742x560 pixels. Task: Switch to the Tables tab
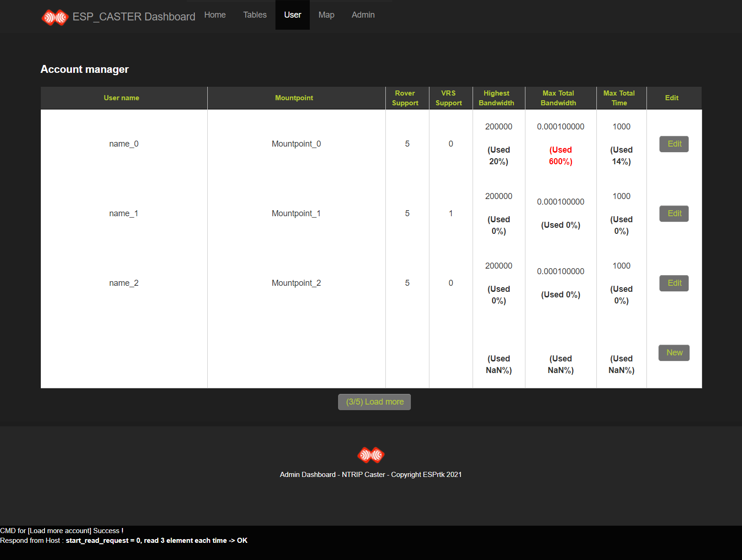click(255, 15)
